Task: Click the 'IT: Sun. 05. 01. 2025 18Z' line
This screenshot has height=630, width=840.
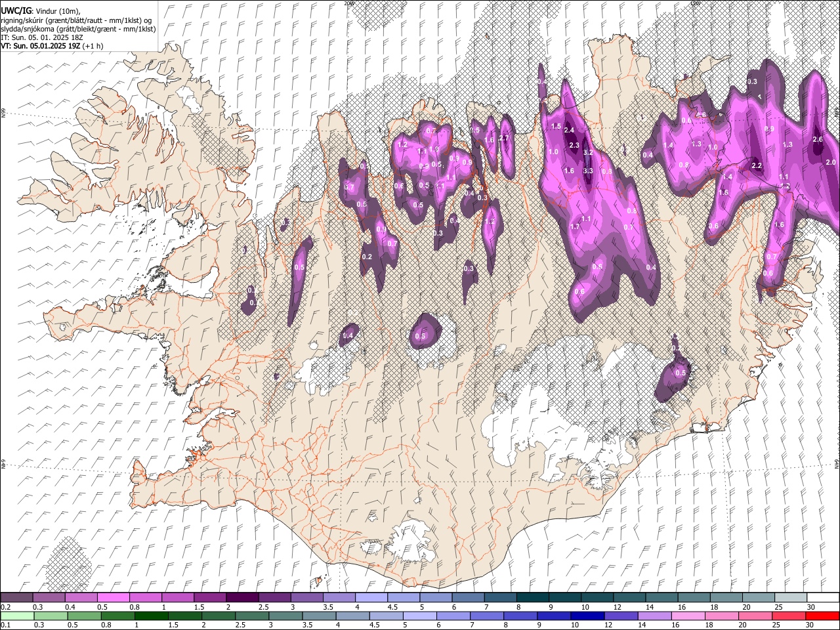Action: pyautogui.click(x=41, y=37)
